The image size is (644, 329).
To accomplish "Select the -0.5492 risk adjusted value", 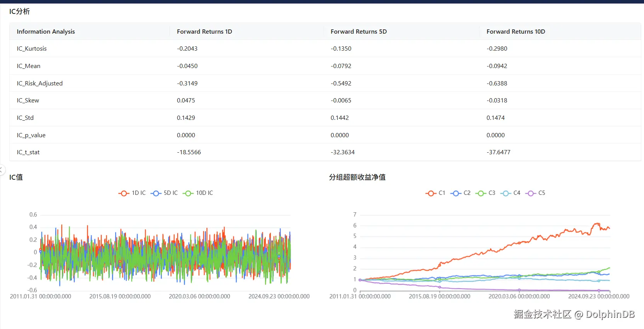I will coord(341,84).
